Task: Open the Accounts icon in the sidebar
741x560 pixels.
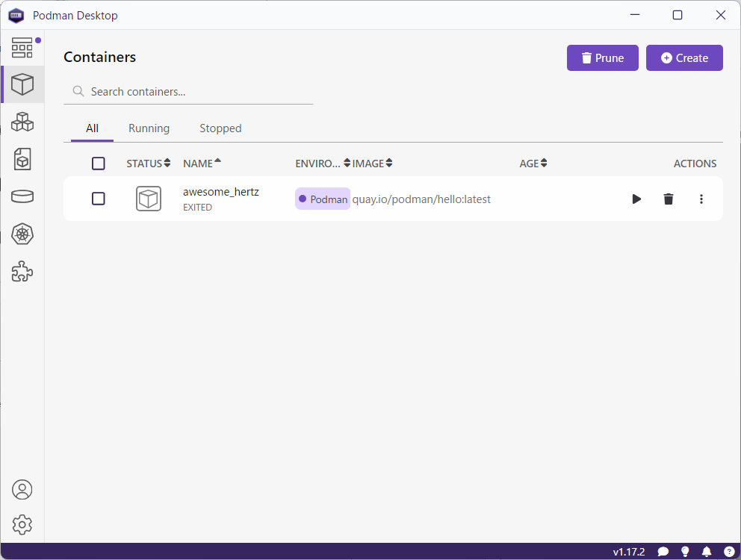Action: [22, 490]
